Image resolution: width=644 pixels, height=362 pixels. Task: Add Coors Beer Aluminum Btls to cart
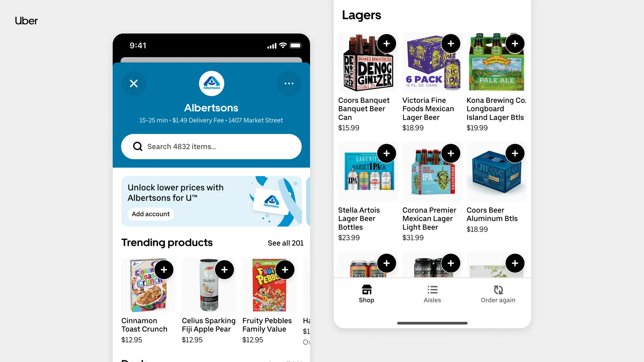tap(515, 154)
